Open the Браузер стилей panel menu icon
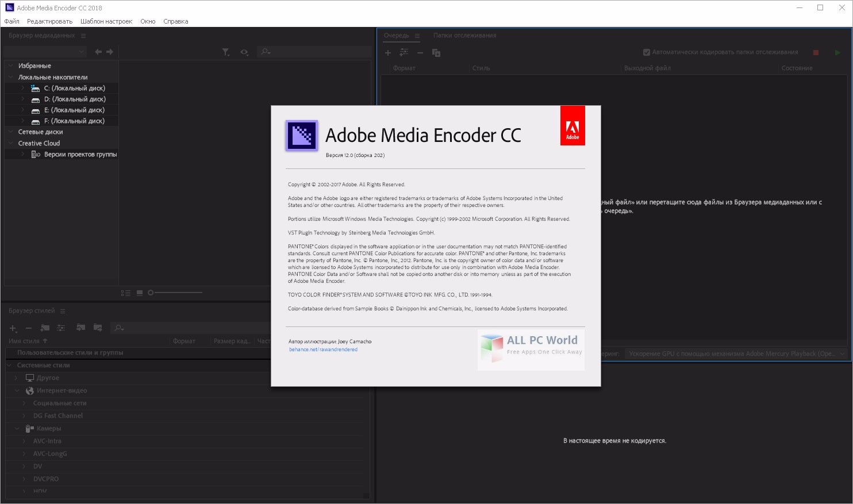The height and width of the screenshot is (504, 853). coord(63,311)
